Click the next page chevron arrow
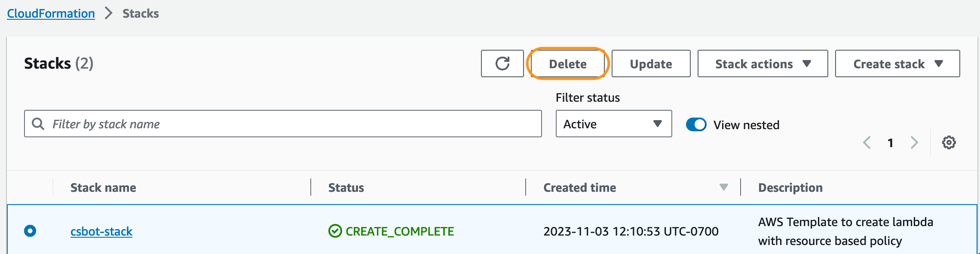Image resolution: width=980 pixels, height=254 pixels. pos(914,142)
